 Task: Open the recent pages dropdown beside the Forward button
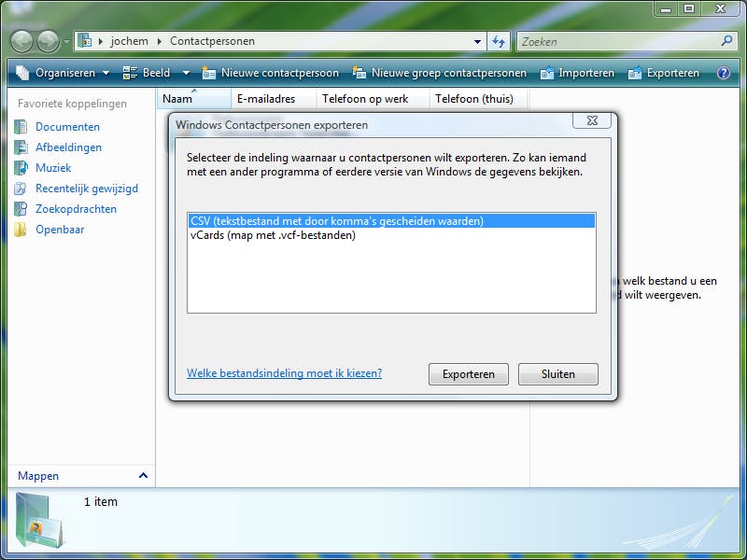point(66,42)
